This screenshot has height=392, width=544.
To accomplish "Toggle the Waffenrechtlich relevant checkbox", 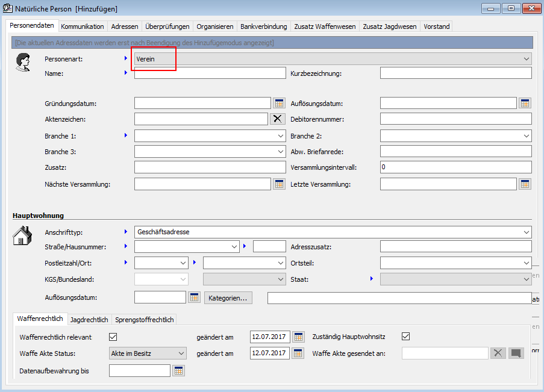I will pos(113,337).
